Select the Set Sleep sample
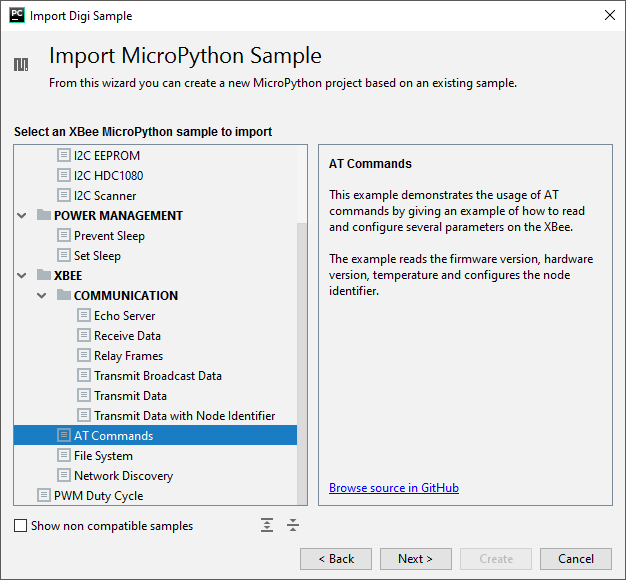This screenshot has height=580, width=626. tap(97, 256)
